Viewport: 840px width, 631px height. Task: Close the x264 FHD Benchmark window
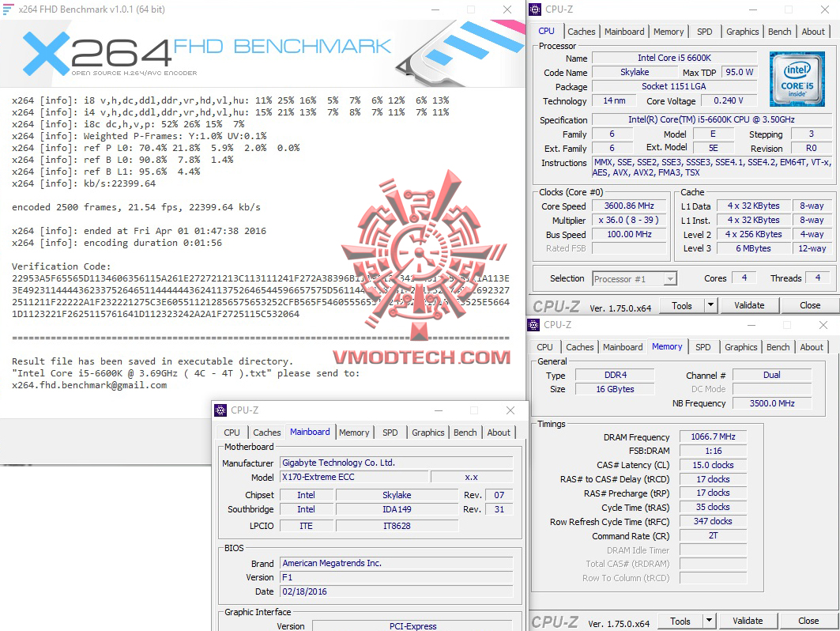507,9
